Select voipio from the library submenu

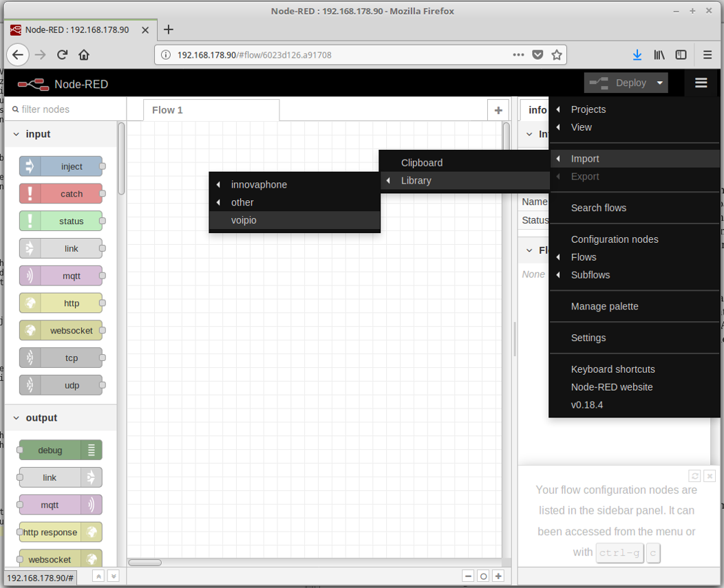click(244, 220)
